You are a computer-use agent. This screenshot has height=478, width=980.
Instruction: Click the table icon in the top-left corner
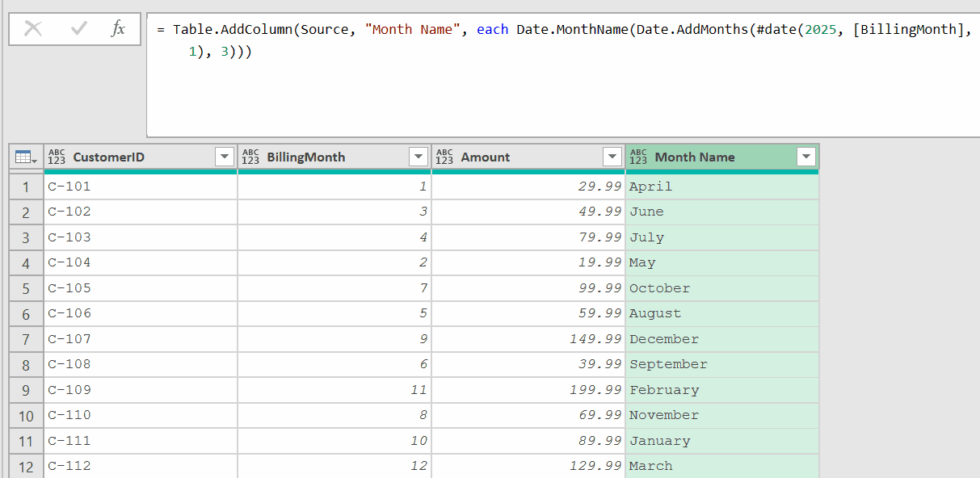(x=24, y=157)
